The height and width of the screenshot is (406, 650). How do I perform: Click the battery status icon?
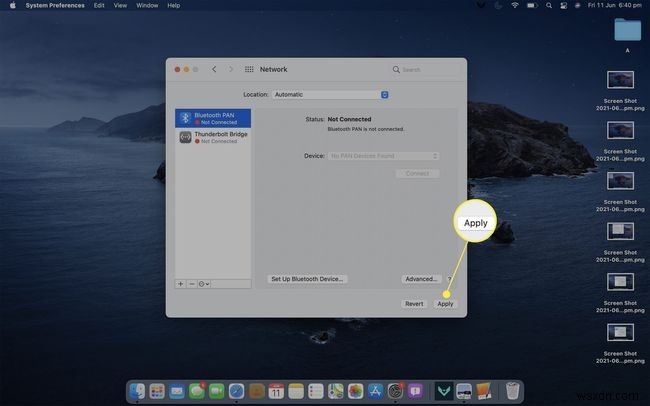point(532,5)
